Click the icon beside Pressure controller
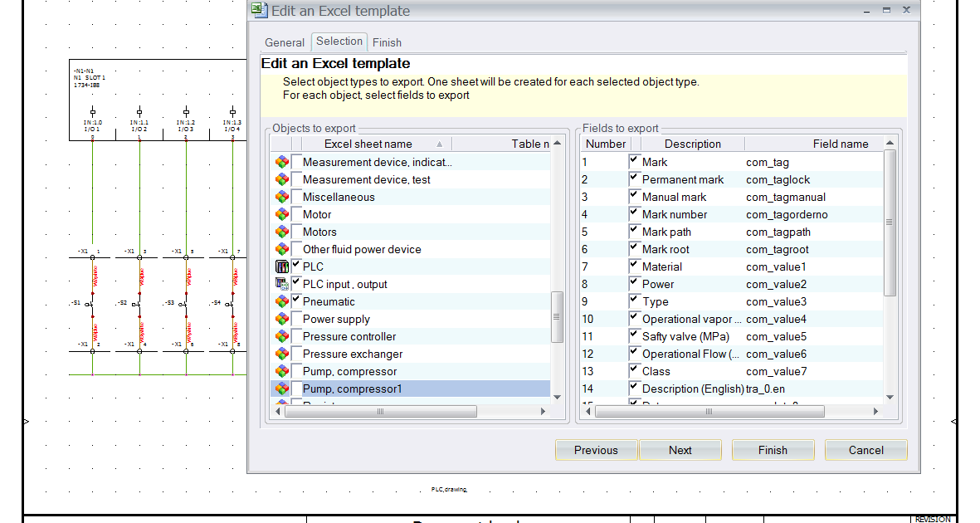 282,336
